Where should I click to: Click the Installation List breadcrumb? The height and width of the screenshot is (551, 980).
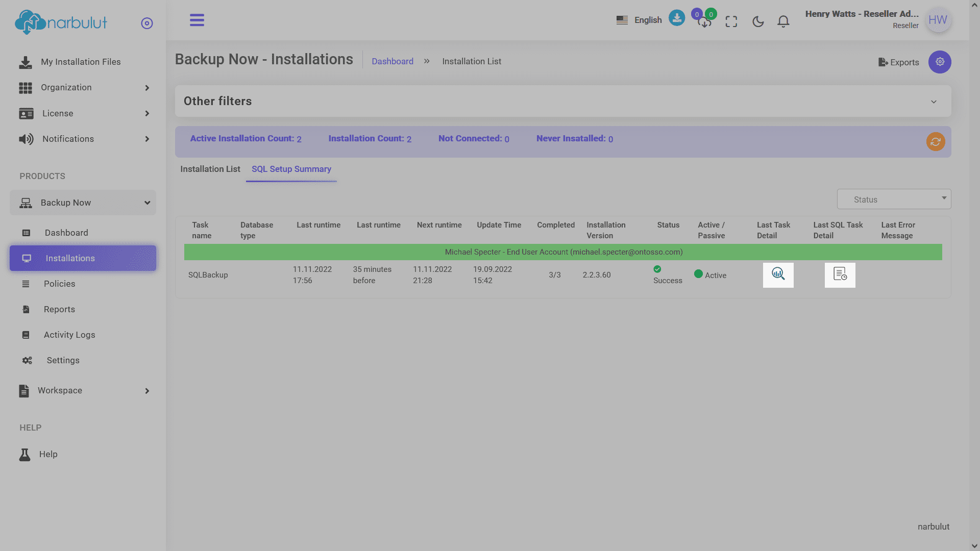pyautogui.click(x=472, y=61)
